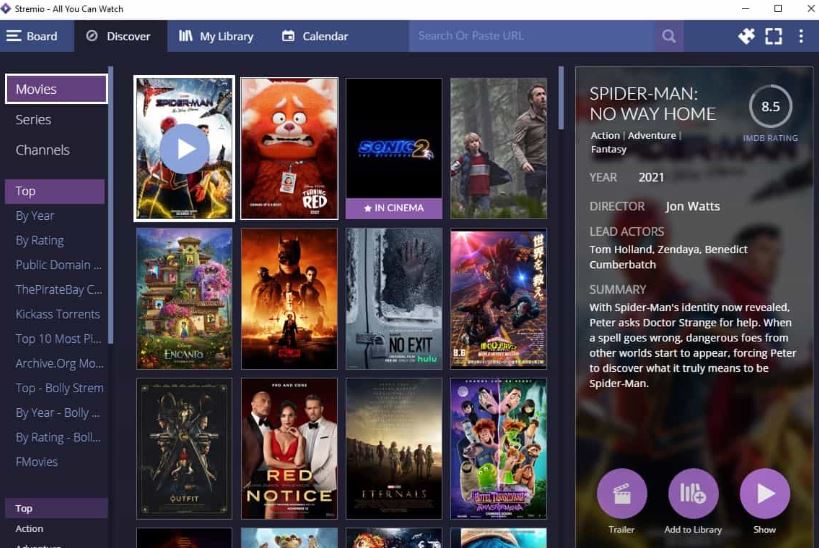Screen dimensions: 819x548
Task: Click the 8.5 IMDB rating circle
Action: [770, 106]
